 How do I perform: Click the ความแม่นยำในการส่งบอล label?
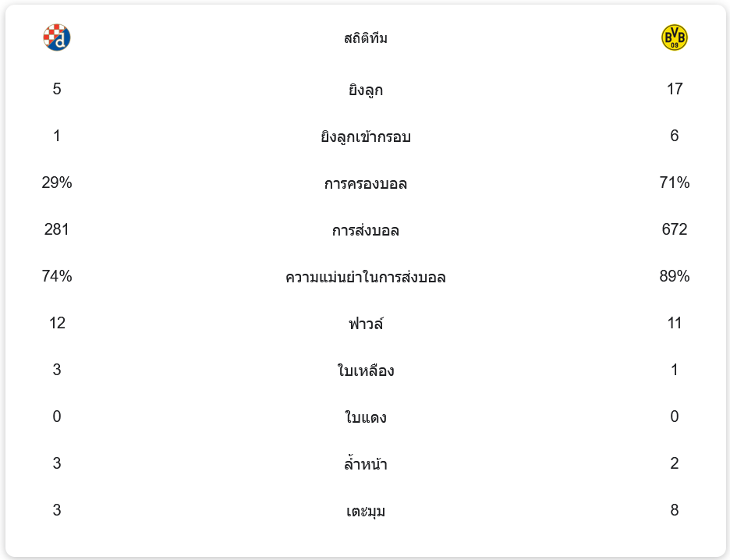365,278
